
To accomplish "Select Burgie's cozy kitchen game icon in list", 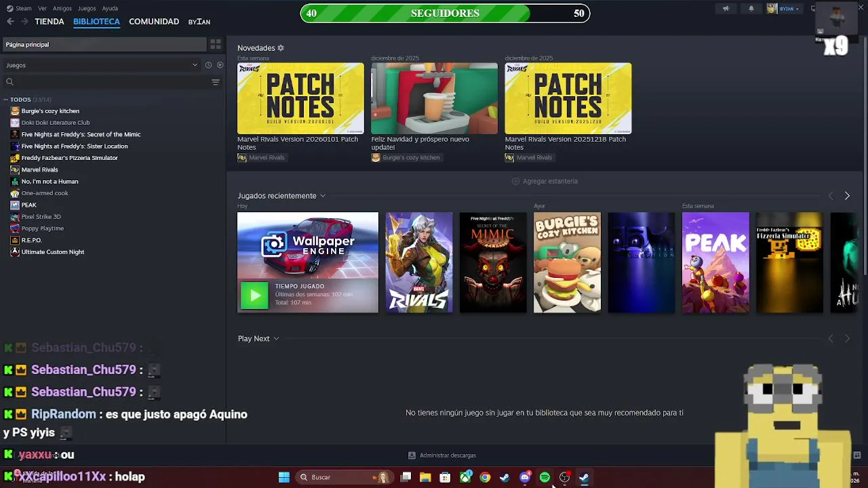I will [15, 111].
